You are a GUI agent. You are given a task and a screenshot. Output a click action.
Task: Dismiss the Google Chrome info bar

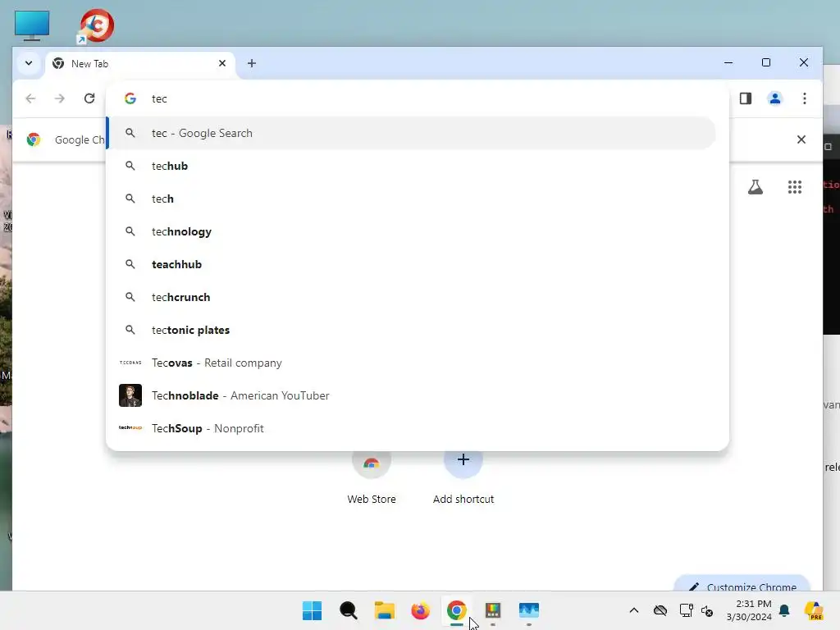[x=801, y=139]
